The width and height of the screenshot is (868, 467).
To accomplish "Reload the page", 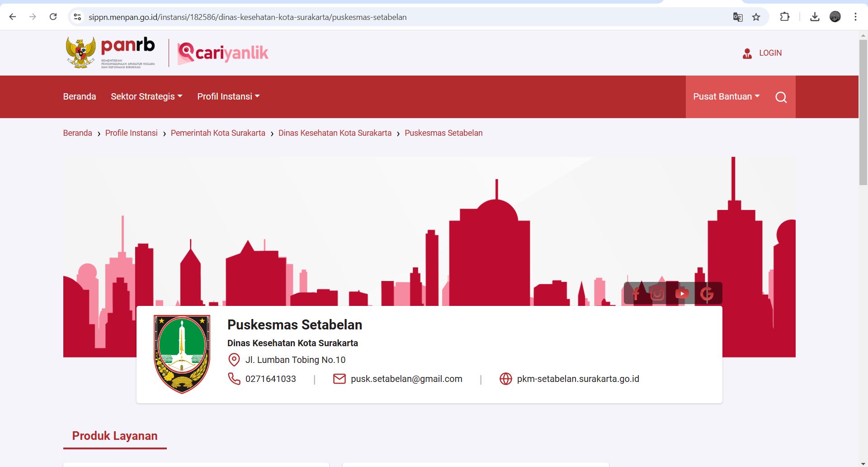I will 53,17.
